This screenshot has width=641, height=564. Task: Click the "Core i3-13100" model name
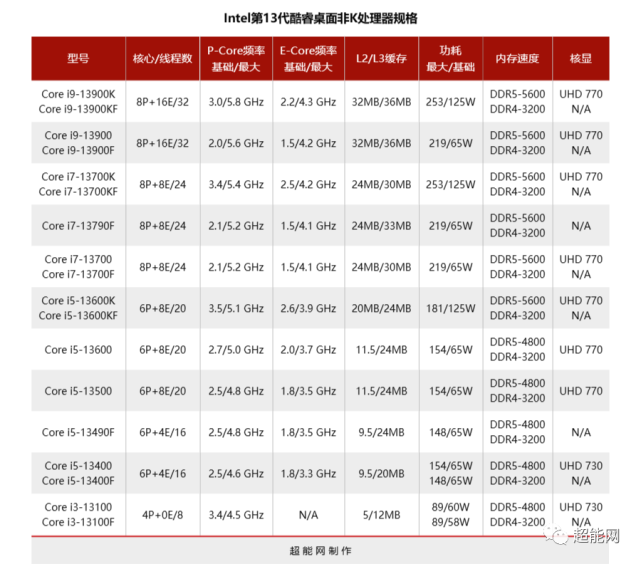click(78, 507)
